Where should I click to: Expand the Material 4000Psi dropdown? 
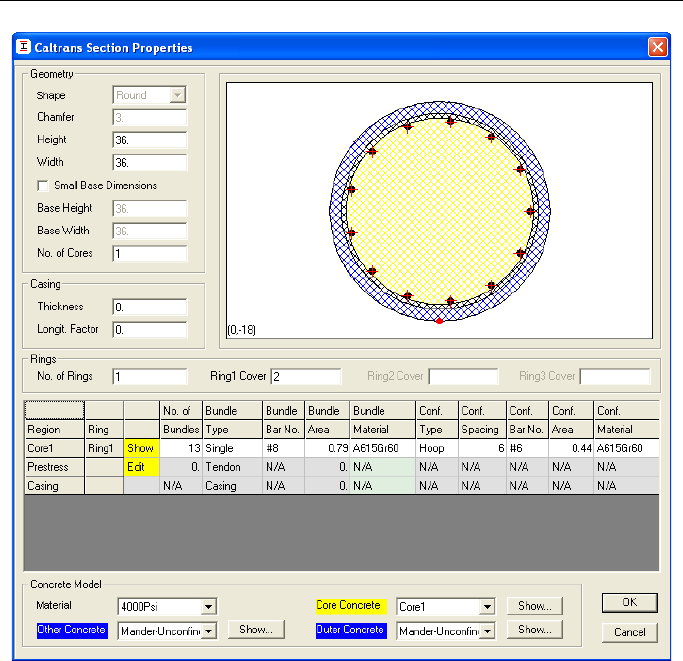tap(208, 606)
